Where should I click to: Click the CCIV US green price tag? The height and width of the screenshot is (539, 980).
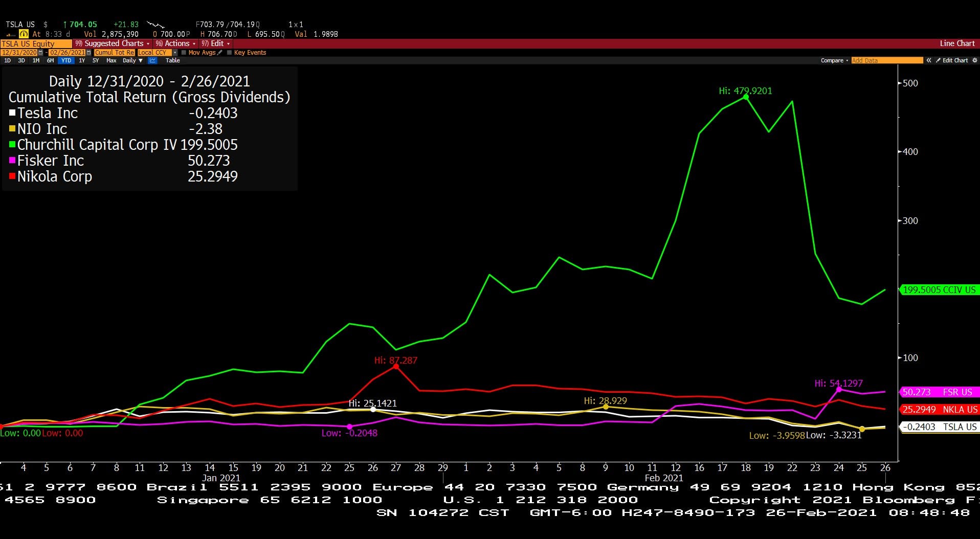[x=939, y=290]
